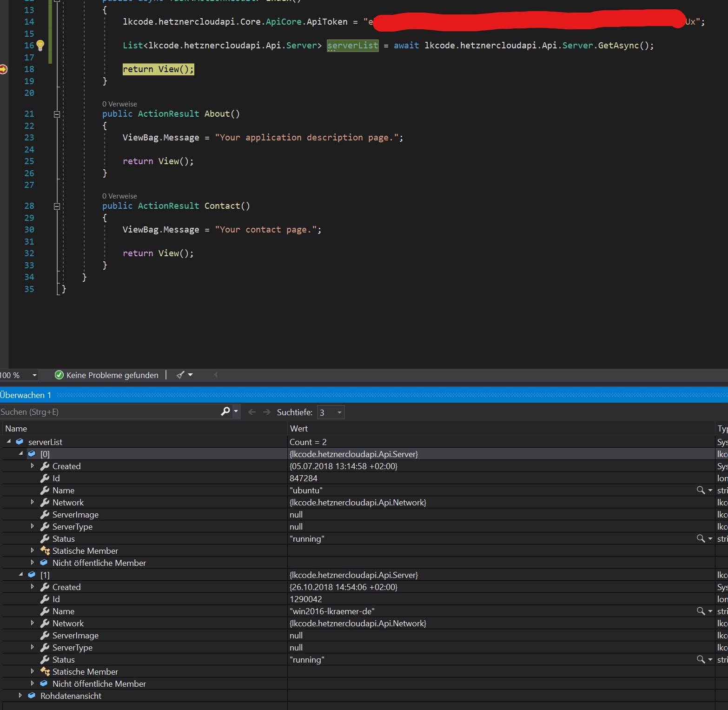Expand Network under item [1]

click(x=33, y=623)
